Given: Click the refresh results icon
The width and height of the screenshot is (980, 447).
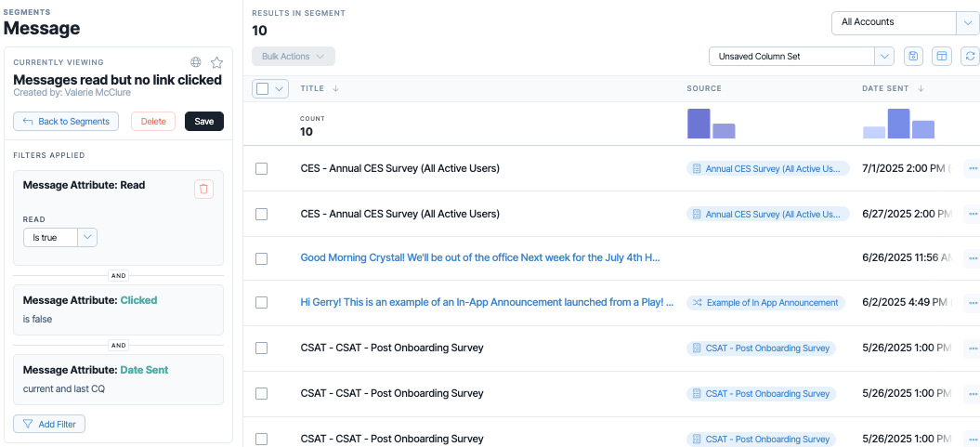Looking at the screenshot, I should coord(970,57).
